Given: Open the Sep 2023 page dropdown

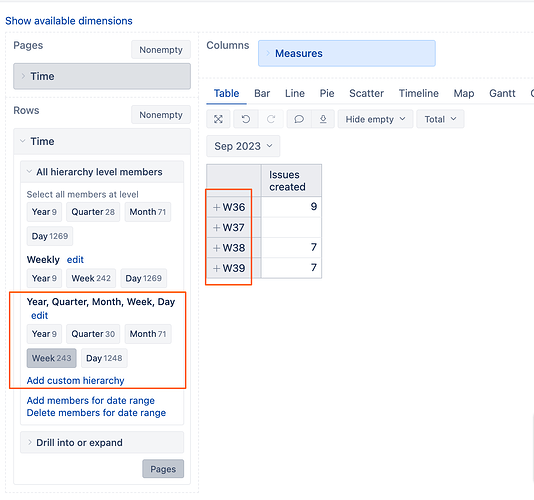Looking at the screenshot, I should [x=243, y=146].
